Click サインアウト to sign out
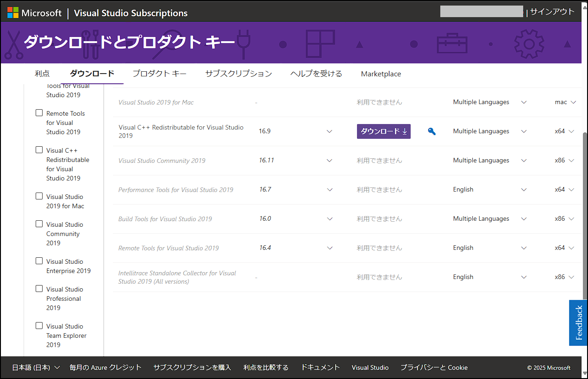 552,12
